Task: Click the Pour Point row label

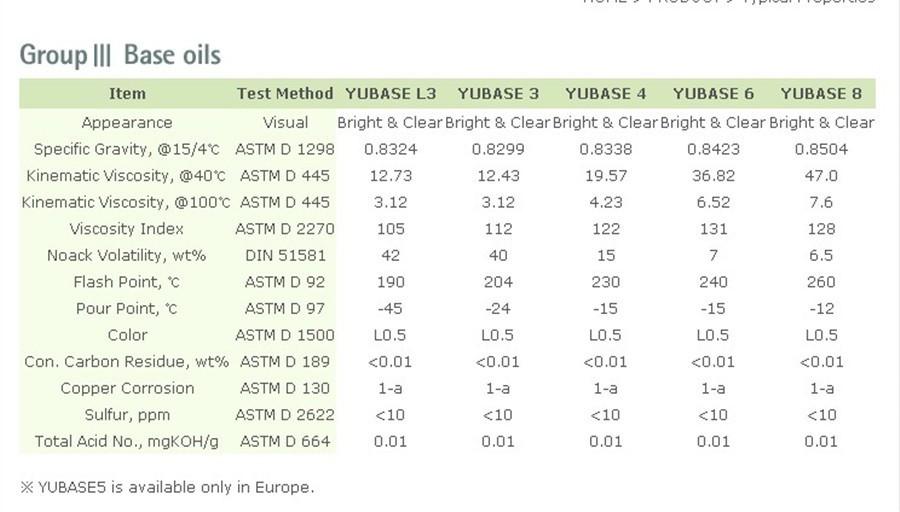Action: (127, 308)
